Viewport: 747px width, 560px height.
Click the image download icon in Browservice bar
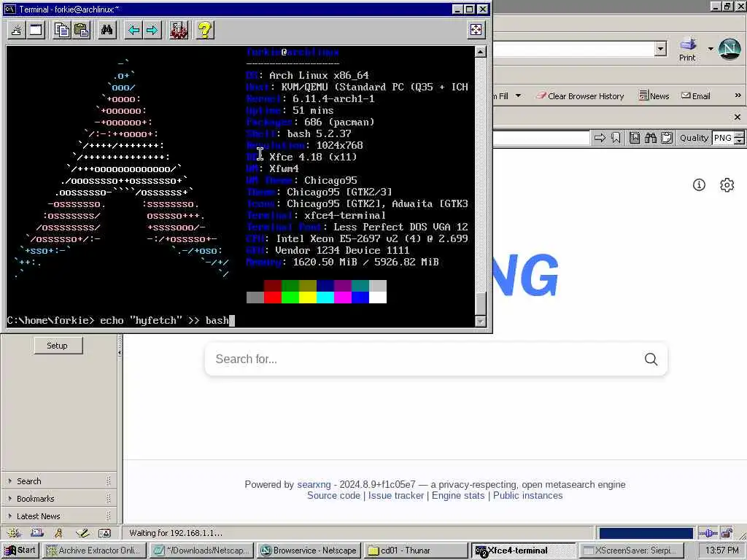pyautogui.click(x=635, y=138)
